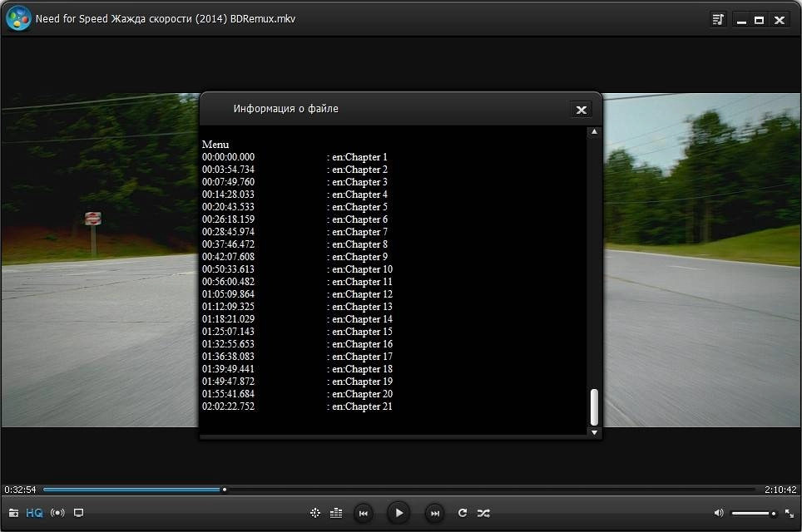Select "en:Chapter 18" entry

tap(362, 369)
